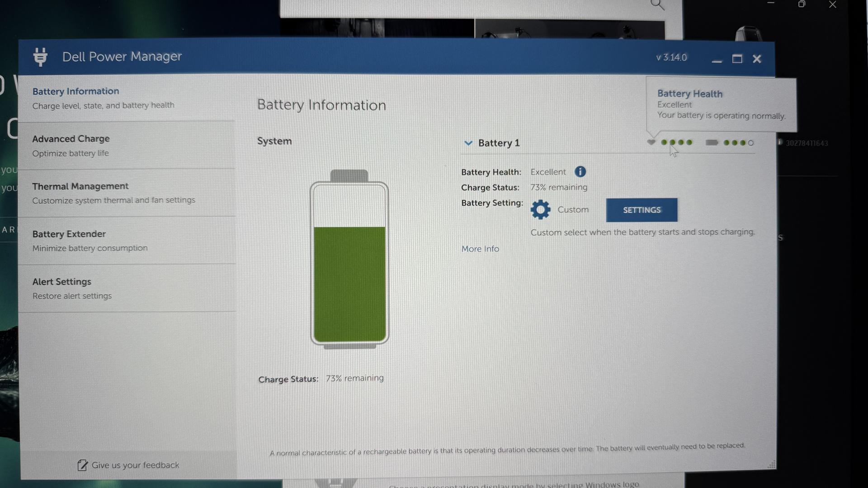
Task: Click the battery health heart icon
Action: tap(651, 142)
